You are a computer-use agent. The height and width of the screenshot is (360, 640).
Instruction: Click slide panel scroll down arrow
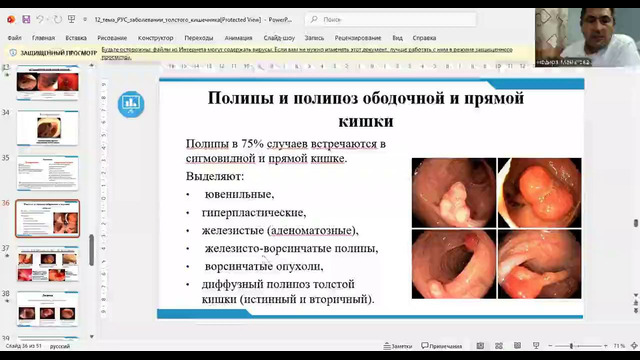point(91,337)
